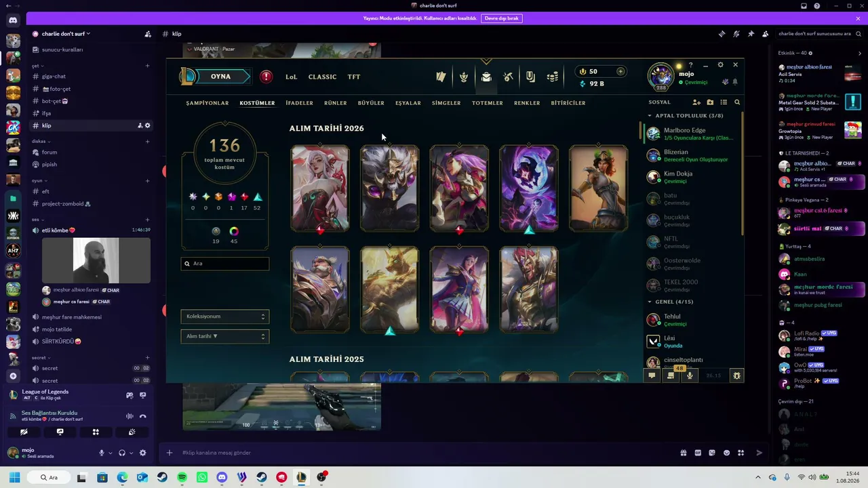Open Discord microphone input options arrow

pos(110,453)
